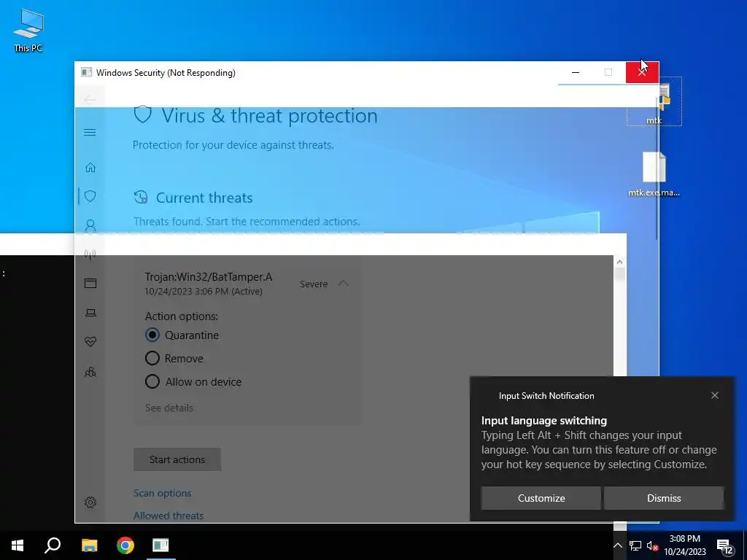
Task: Open File Explorer from the taskbar
Action: click(89, 545)
